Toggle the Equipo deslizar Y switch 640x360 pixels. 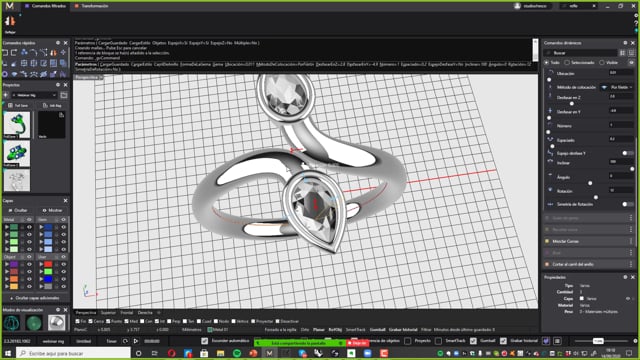(627, 153)
